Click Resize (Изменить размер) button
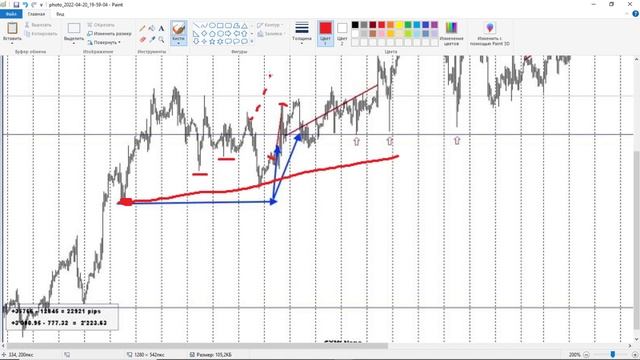This screenshot has width=640, height=360. point(109,33)
